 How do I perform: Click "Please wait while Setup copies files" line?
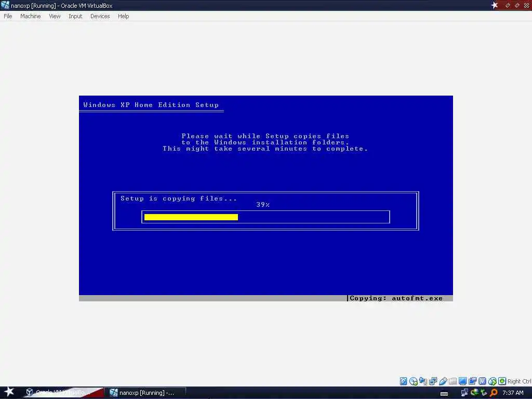pos(265,136)
